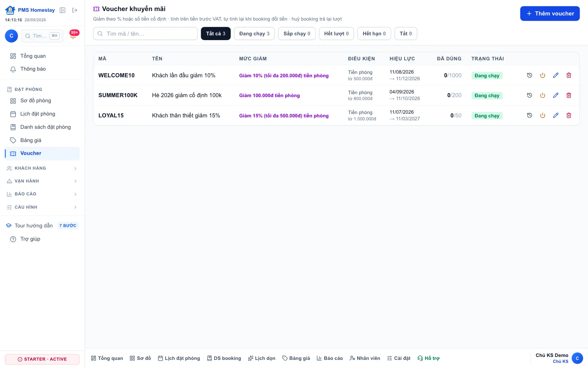Open Hỗ trợ in bottom bar
The image size is (588, 368).
[429, 358]
